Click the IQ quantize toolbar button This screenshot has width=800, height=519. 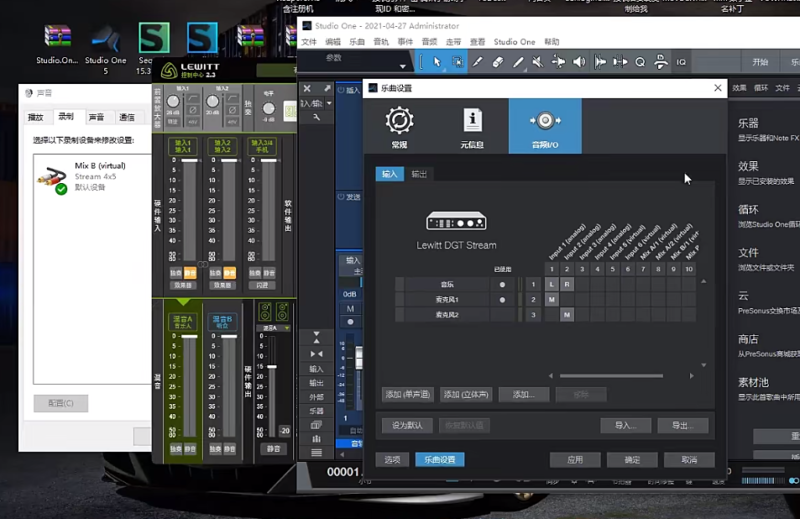point(681,62)
